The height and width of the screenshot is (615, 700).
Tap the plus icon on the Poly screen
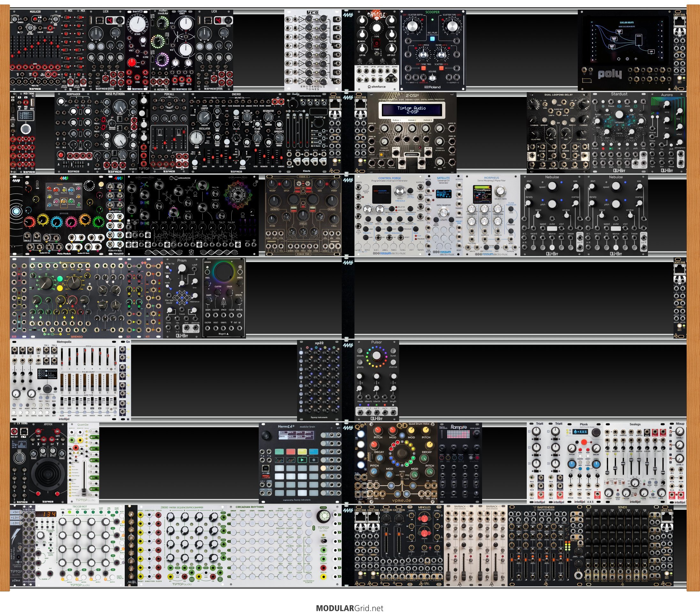pyautogui.click(x=636, y=59)
